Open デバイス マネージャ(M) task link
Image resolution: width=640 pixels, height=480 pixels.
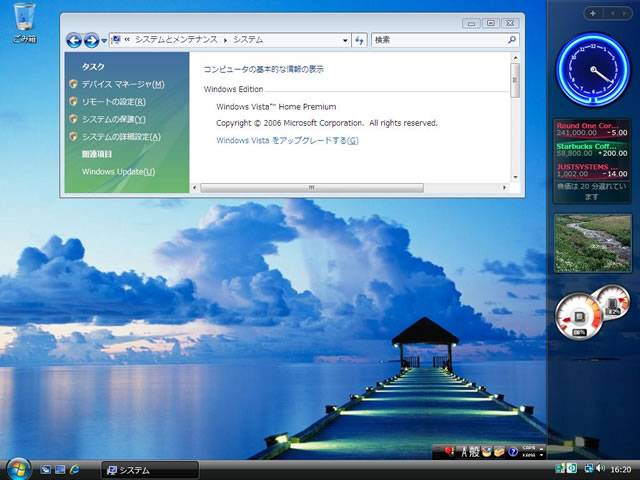(123, 84)
